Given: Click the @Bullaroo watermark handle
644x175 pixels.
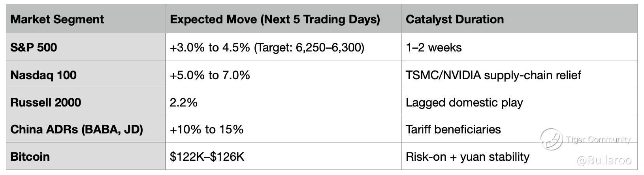Looking at the screenshot, I should [604, 160].
